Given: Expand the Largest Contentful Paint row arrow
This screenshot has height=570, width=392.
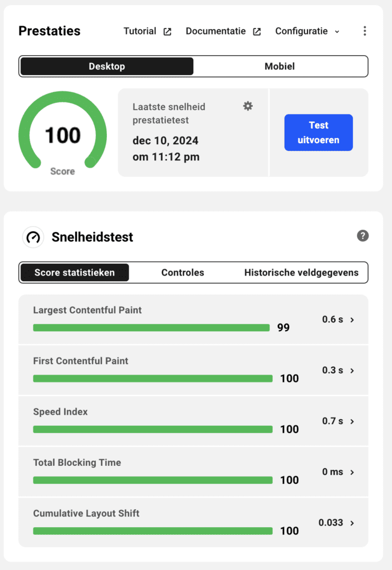Looking at the screenshot, I should (352, 320).
